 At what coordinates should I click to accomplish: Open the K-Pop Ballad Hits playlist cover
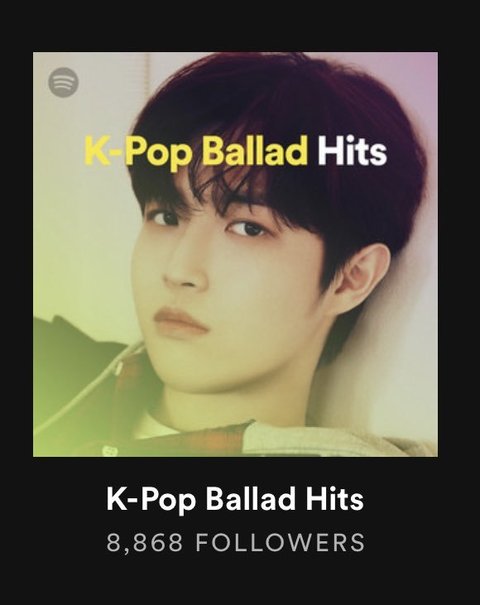235,254
